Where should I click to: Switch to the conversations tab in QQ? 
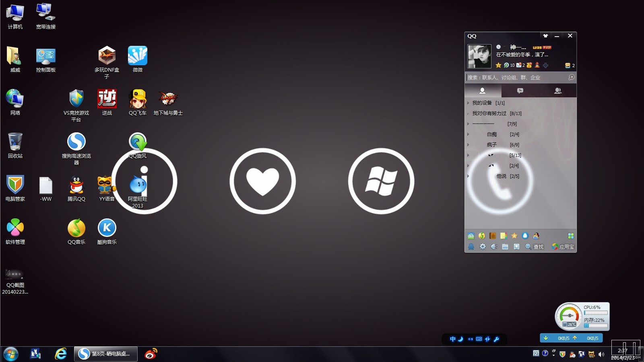tap(520, 90)
